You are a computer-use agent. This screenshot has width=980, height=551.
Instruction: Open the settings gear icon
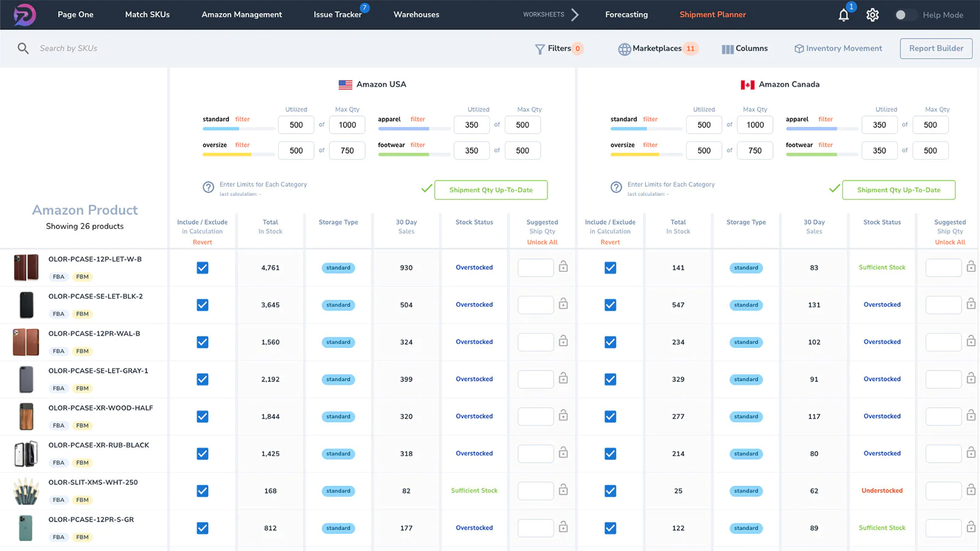click(873, 15)
